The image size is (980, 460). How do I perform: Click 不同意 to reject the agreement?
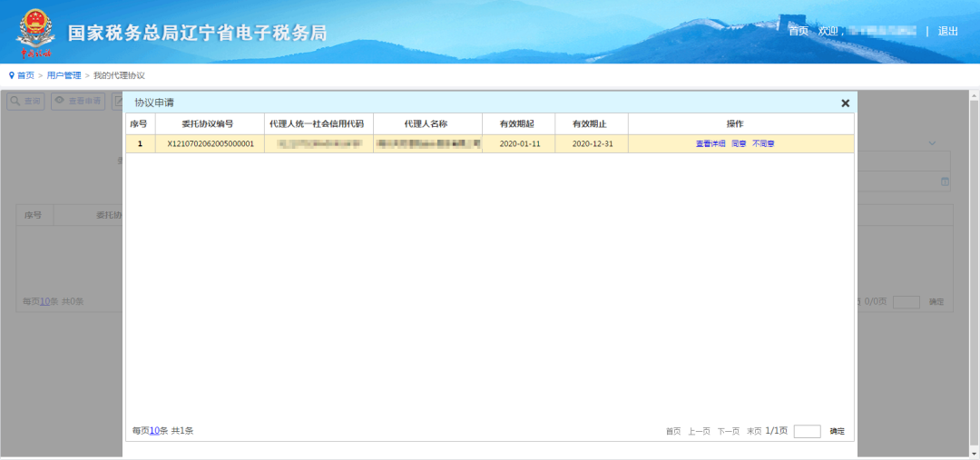[763, 143]
